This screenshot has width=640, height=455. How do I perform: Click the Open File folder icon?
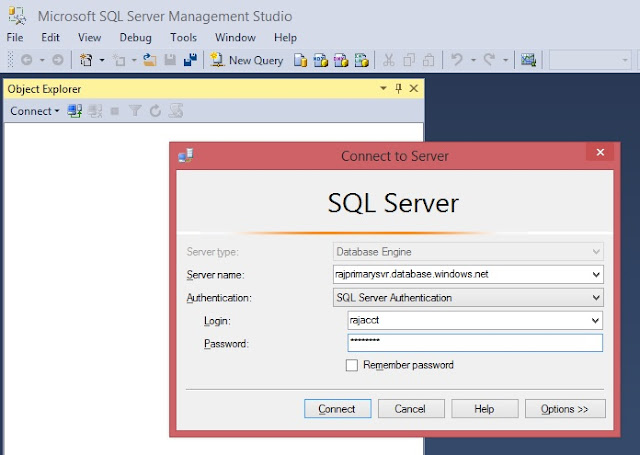point(150,60)
